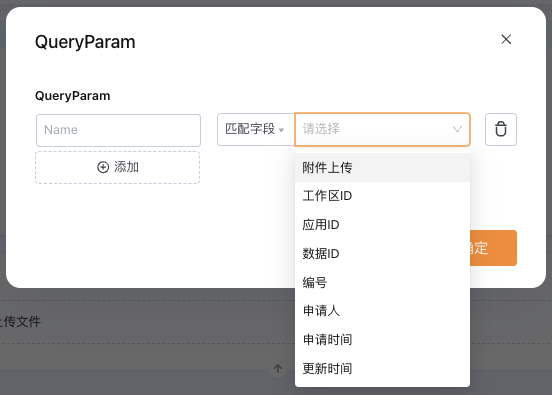Collapse the dropdown using the chevron arrow

click(457, 129)
